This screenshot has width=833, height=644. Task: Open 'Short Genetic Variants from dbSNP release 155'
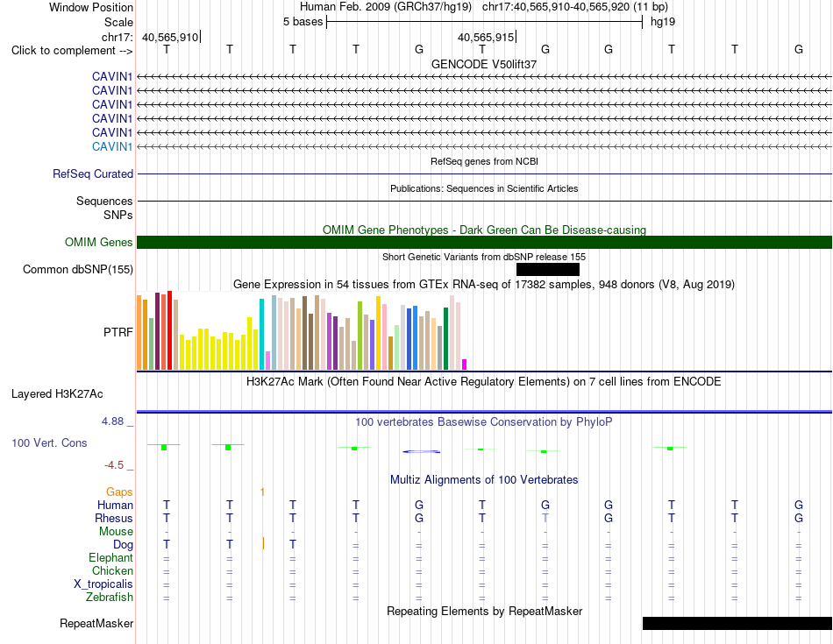click(x=484, y=257)
